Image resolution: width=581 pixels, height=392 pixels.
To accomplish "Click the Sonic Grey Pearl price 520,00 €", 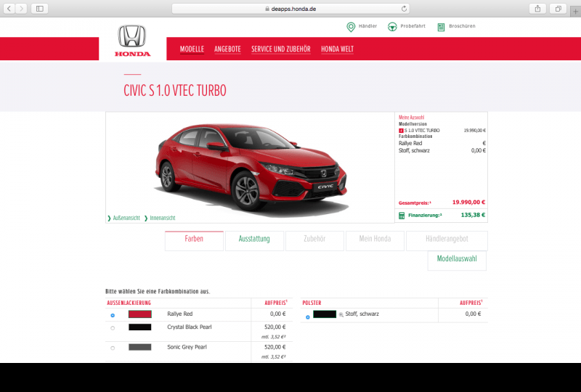I will click(x=275, y=347).
